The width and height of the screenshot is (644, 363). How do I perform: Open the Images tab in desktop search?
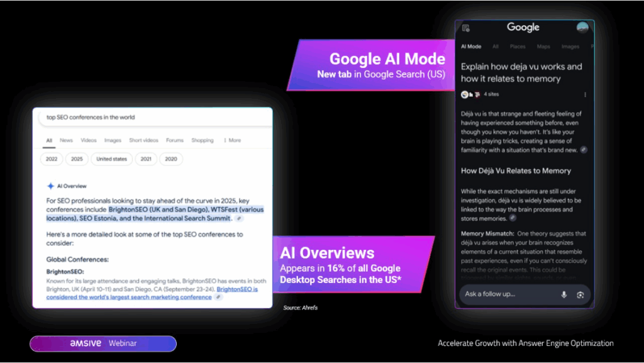113,140
